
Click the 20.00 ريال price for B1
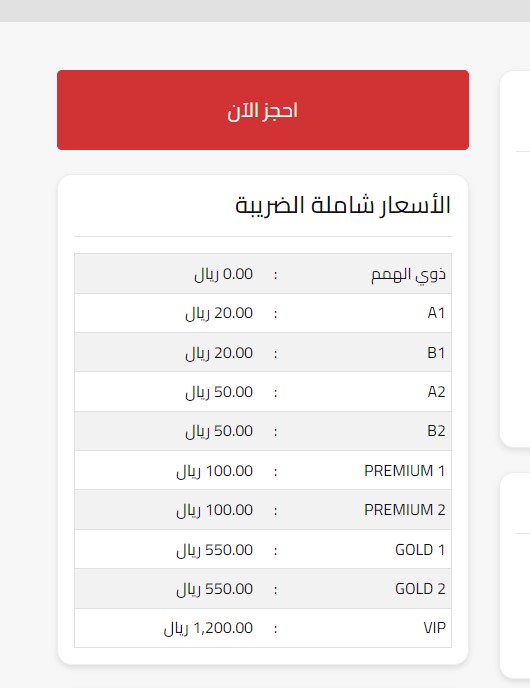tap(219, 353)
